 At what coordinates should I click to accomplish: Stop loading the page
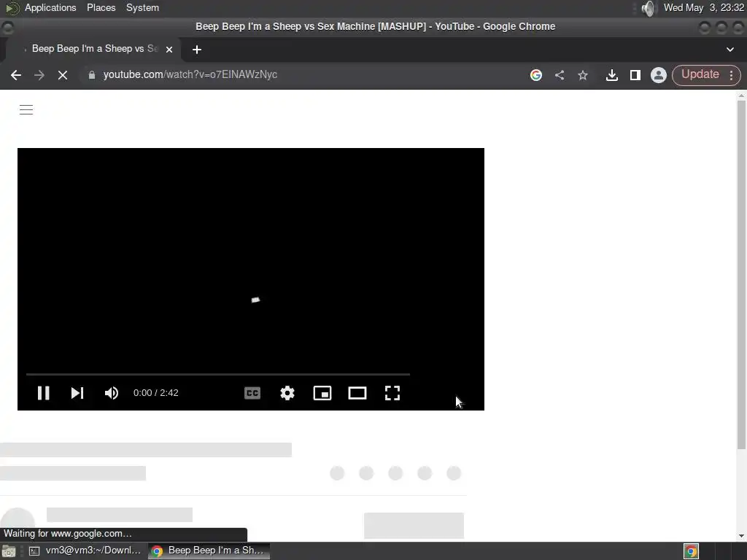pos(63,75)
